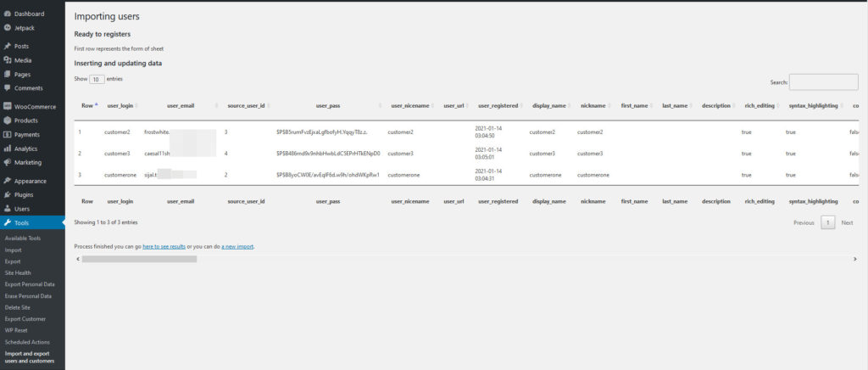
Task: Sort by user_email column header
Action: 181,105
